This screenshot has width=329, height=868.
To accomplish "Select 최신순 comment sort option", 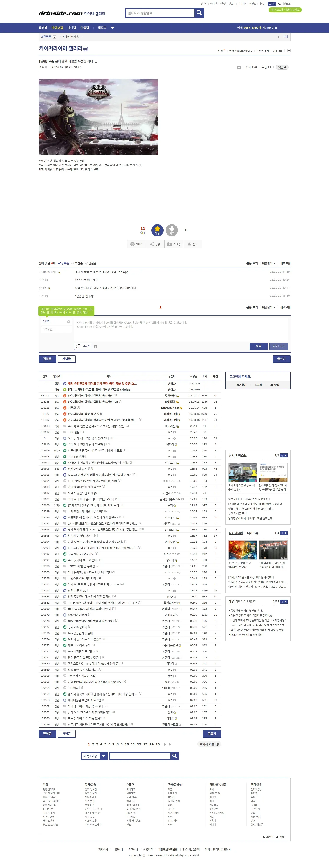I will 77,263.
